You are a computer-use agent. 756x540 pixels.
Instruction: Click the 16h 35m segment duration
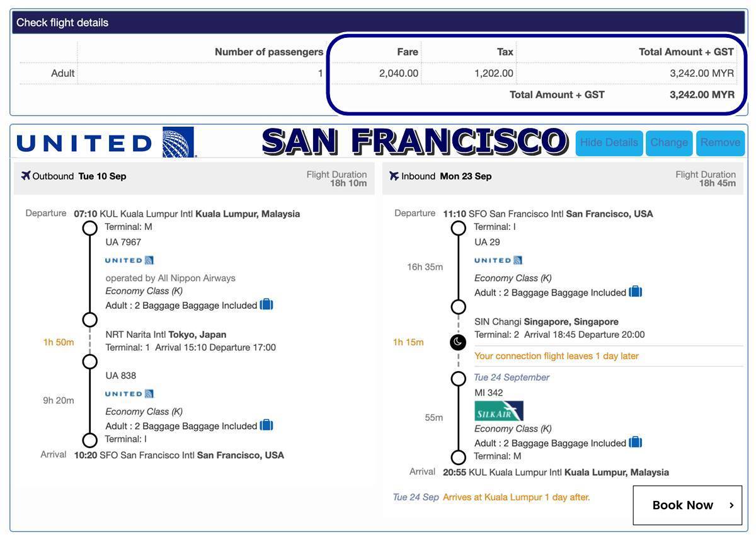click(x=425, y=267)
